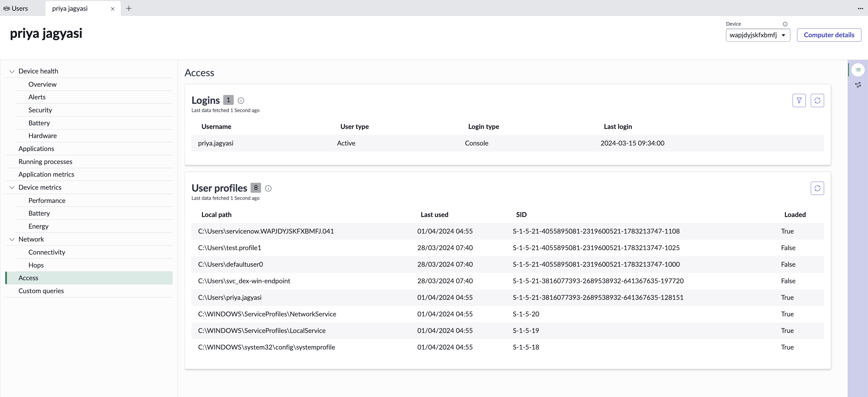Image resolution: width=868 pixels, height=397 pixels.
Task: Open the list panel icon in right sidebar
Action: tap(858, 70)
